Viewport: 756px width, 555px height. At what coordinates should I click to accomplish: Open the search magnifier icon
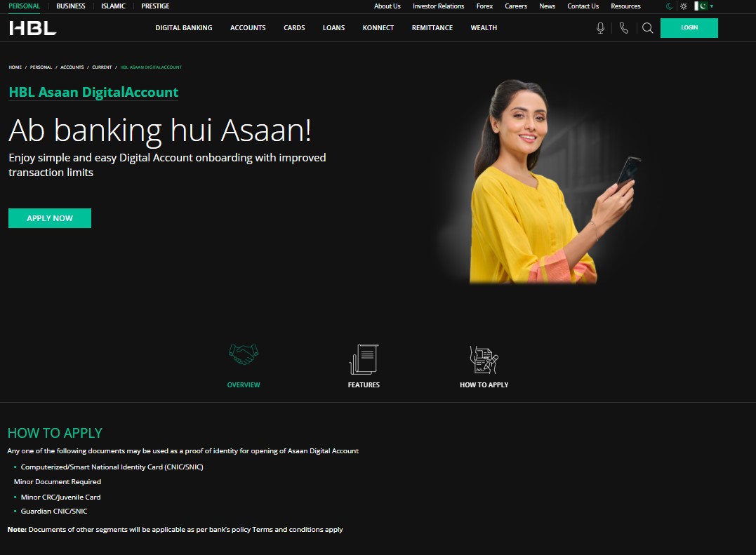click(647, 28)
